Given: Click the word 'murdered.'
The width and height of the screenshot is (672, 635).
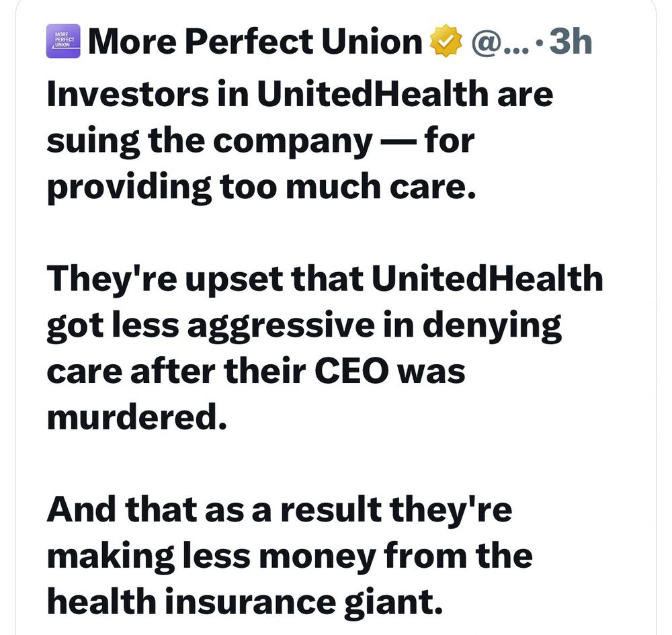Looking at the screenshot, I should [136, 417].
